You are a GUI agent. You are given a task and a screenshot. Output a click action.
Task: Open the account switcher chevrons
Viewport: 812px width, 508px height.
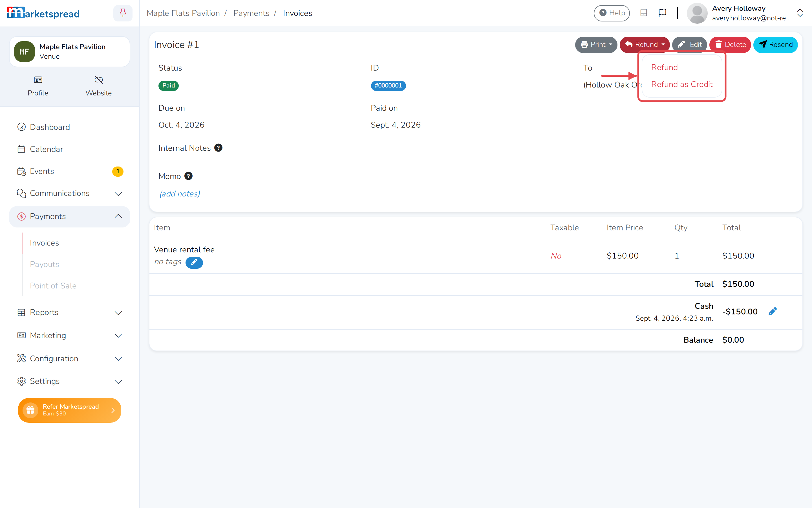click(800, 13)
